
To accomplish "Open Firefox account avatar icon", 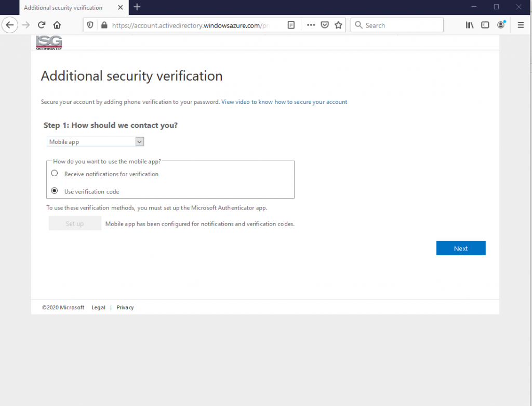I will pyautogui.click(x=501, y=25).
